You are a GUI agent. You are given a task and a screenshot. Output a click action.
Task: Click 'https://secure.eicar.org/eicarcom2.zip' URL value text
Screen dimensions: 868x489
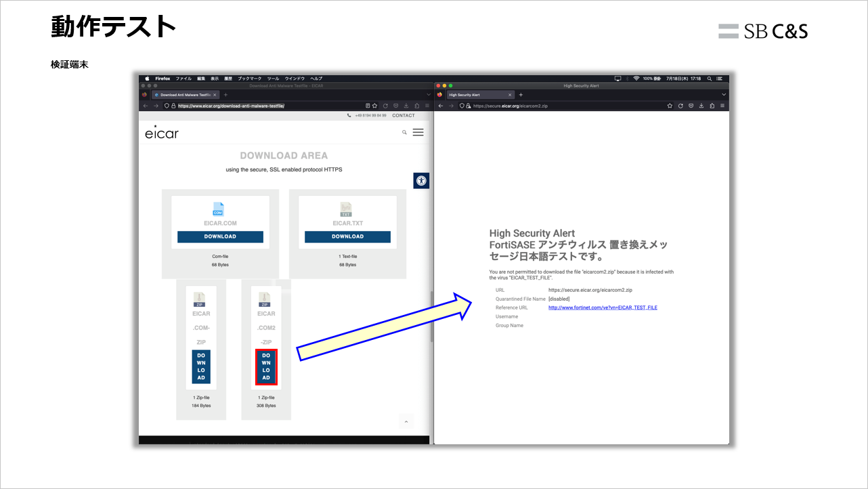590,290
